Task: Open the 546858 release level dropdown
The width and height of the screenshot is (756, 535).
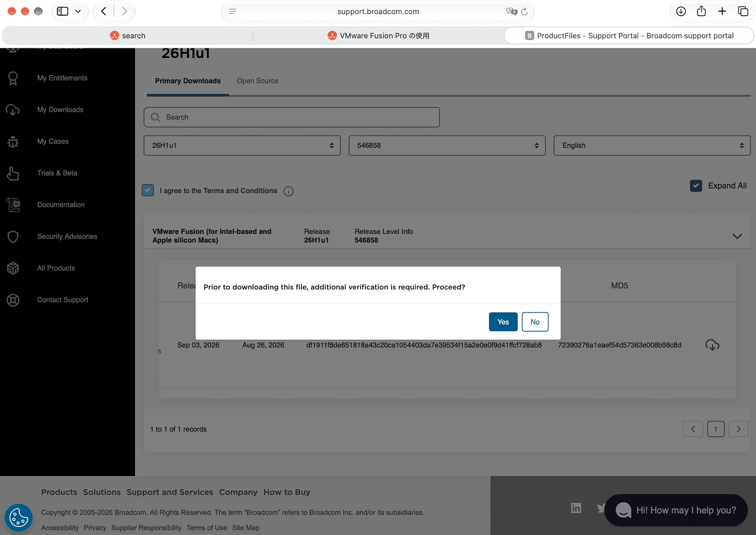Action: click(447, 145)
